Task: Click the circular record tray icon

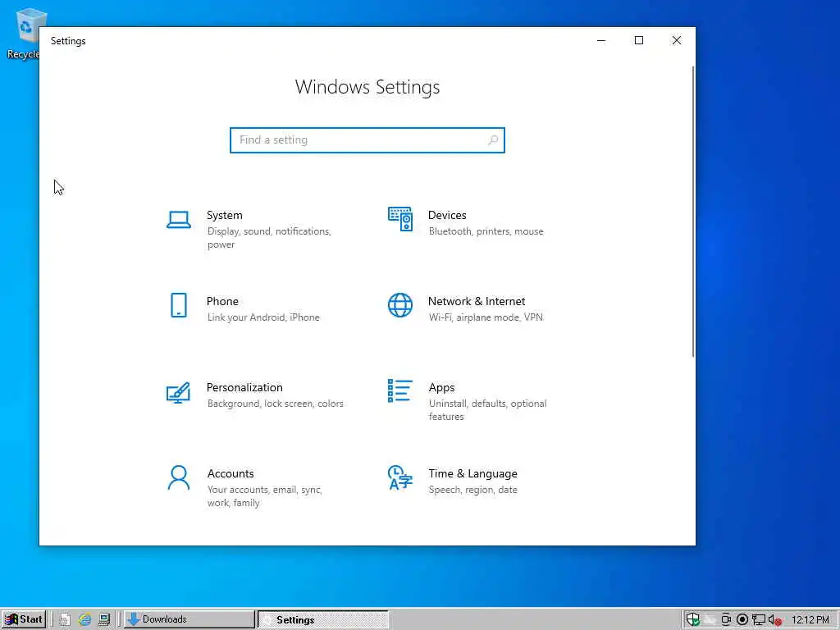Action: pyautogui.click(x=742, y=620)
